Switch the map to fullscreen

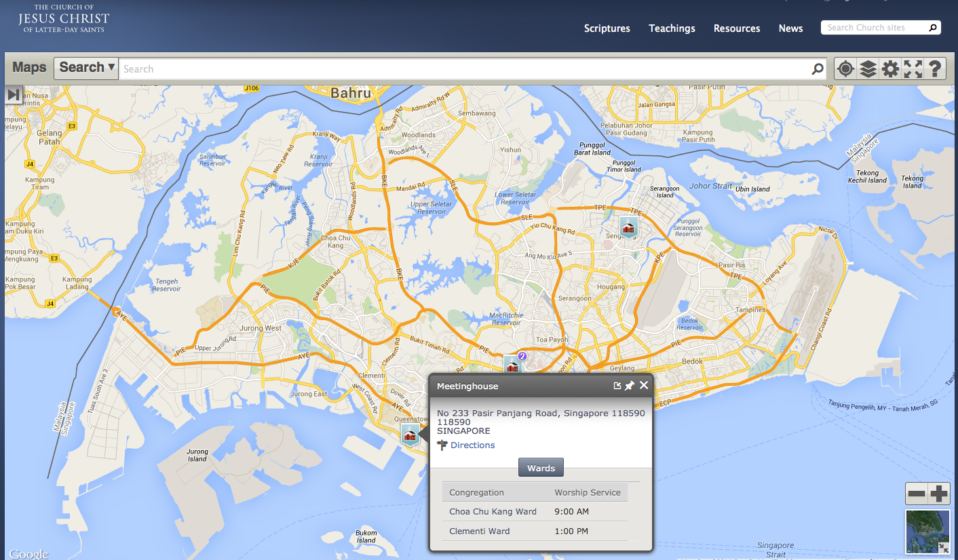913,68
